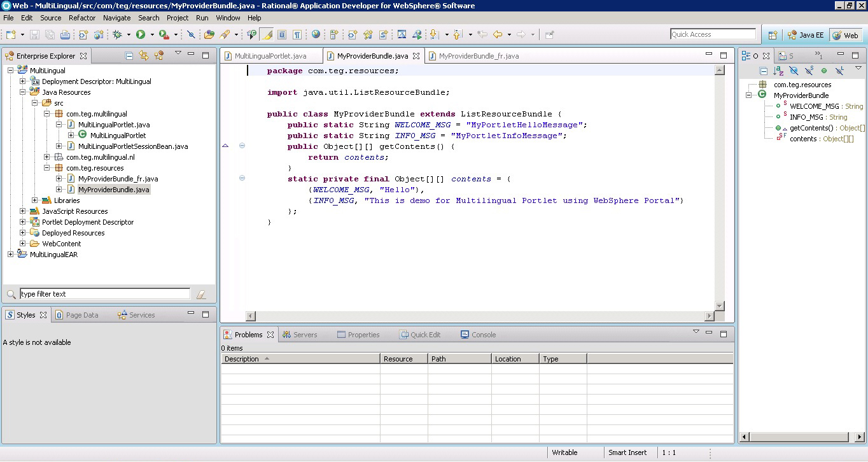Click the clear filter eraser icon

201,294
